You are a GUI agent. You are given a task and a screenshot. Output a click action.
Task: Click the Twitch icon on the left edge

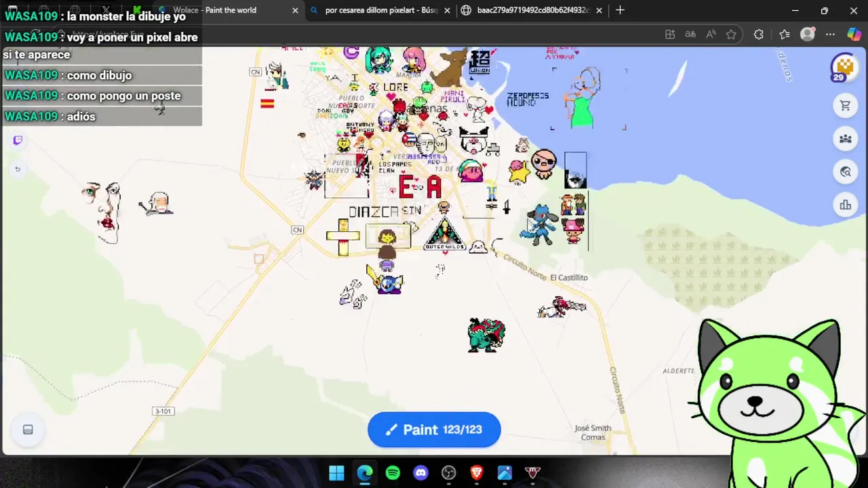(18, 140)
